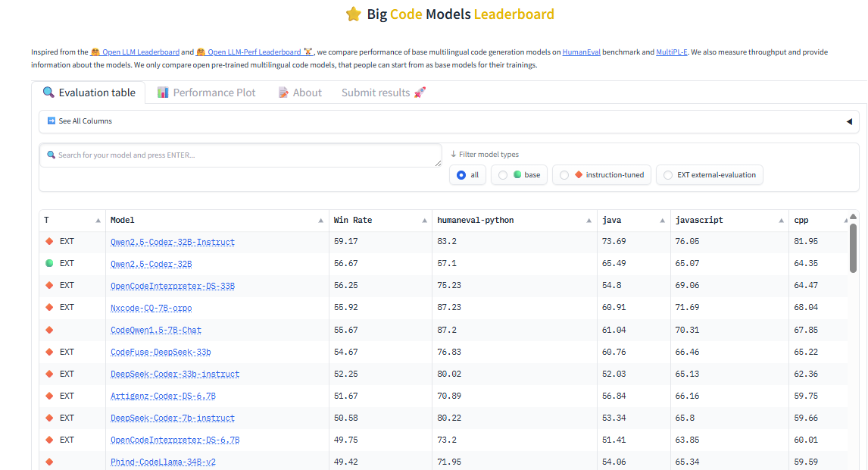Click java score 73.69

tap(614, 242)
